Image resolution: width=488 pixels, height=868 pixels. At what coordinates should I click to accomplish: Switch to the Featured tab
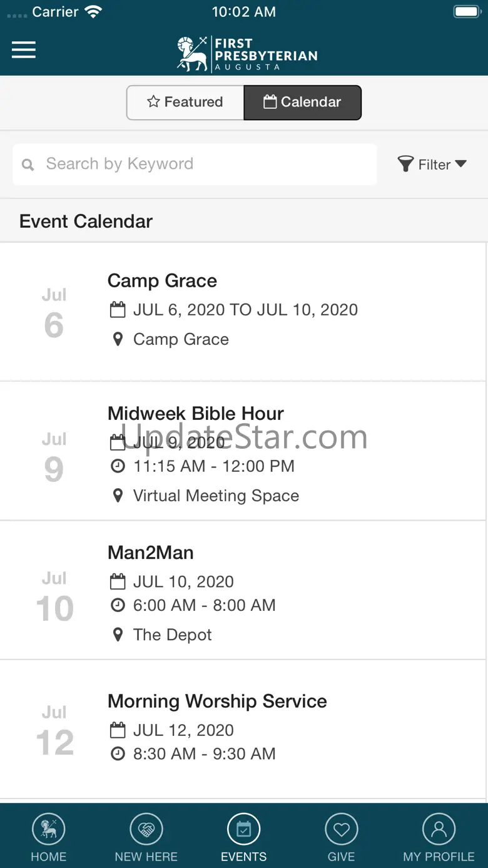[185, 102]
